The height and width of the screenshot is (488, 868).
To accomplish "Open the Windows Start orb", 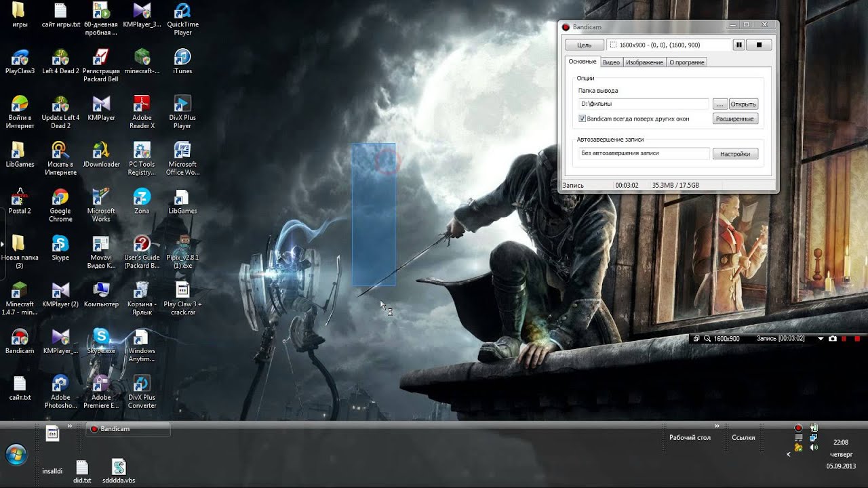I will coord(16,454).
